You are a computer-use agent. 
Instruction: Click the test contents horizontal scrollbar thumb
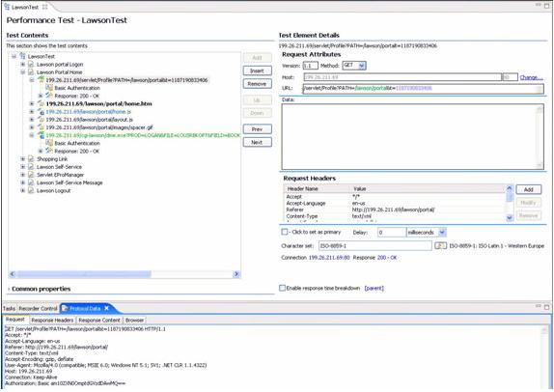(x=84, y=274)
